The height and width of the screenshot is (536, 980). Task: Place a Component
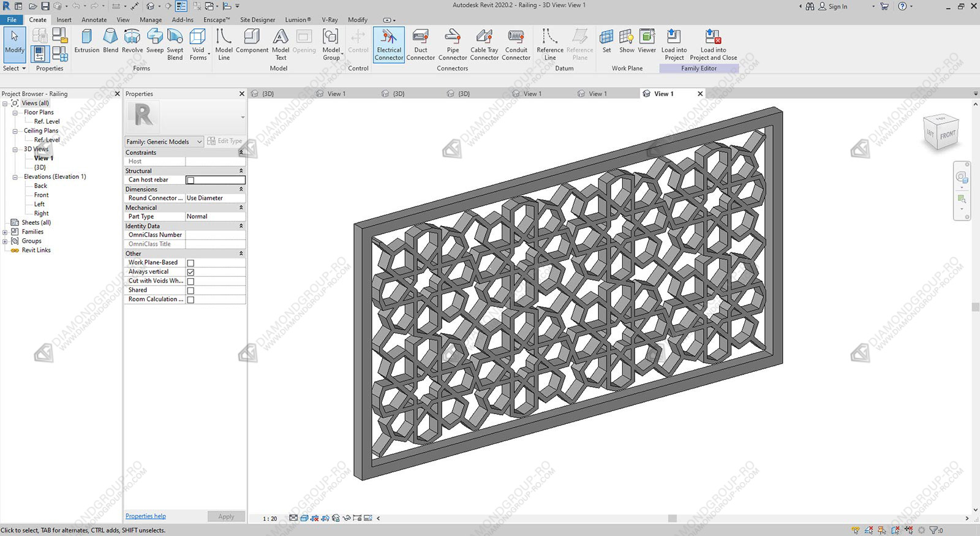coord(252,42)
